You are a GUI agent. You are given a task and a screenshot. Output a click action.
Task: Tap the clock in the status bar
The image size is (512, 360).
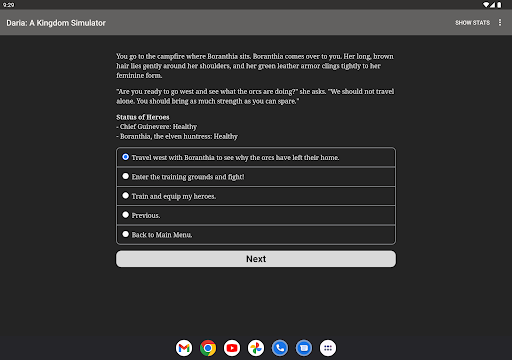[8, 5]
